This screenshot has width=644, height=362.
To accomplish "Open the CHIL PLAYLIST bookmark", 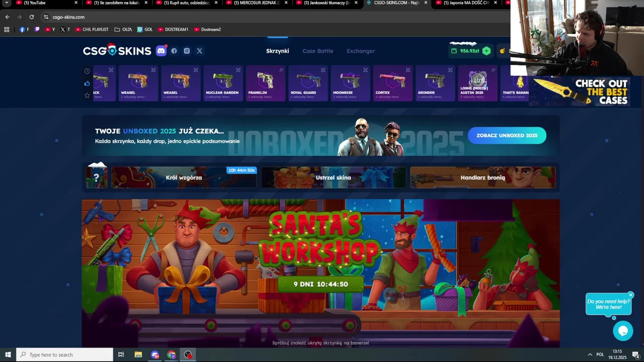I will tap(92, 29).
